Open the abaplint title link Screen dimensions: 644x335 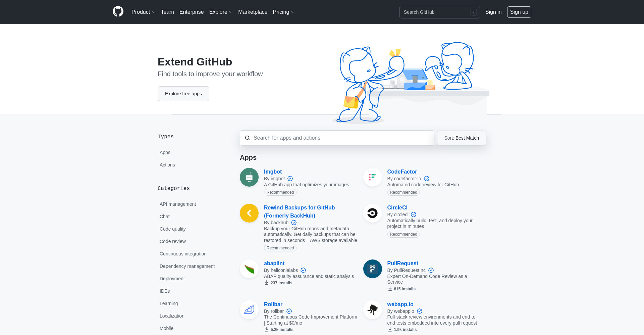[274, 263]
